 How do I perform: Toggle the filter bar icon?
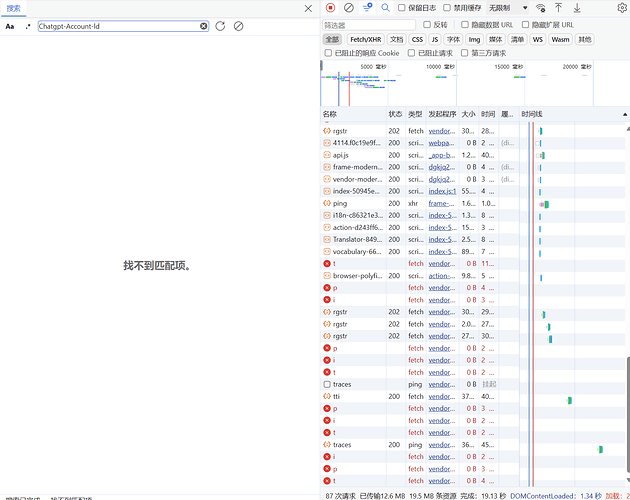tap(367, 8)
